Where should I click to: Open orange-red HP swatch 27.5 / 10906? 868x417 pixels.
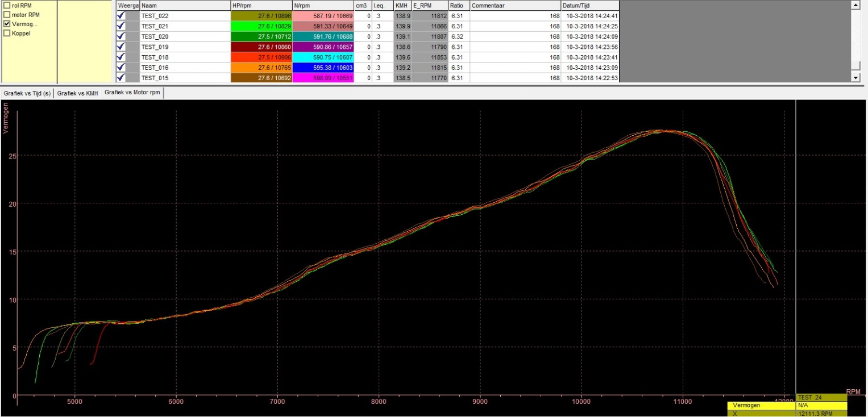point(261,57)
